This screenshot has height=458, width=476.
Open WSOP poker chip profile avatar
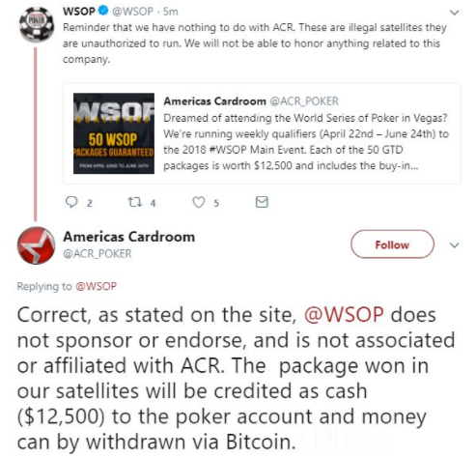[37, 24]
